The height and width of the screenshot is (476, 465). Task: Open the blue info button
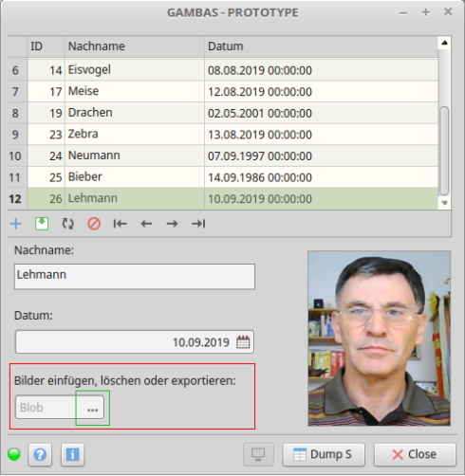pos(72,455)
